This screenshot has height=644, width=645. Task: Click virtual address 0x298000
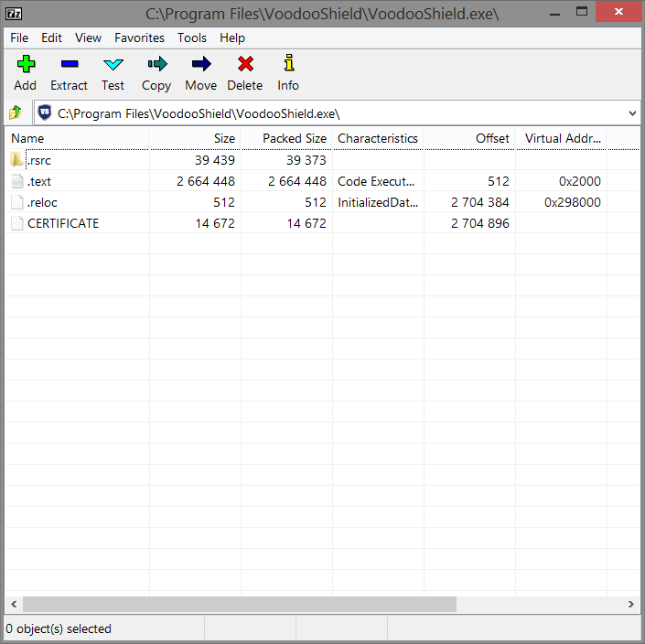tap(572, 202)
